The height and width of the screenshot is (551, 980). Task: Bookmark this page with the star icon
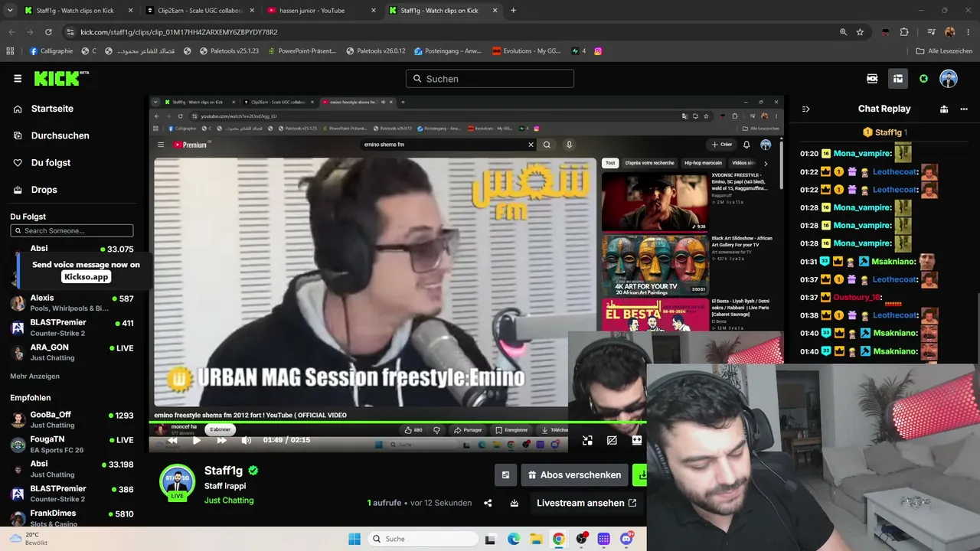coord(860,32)
